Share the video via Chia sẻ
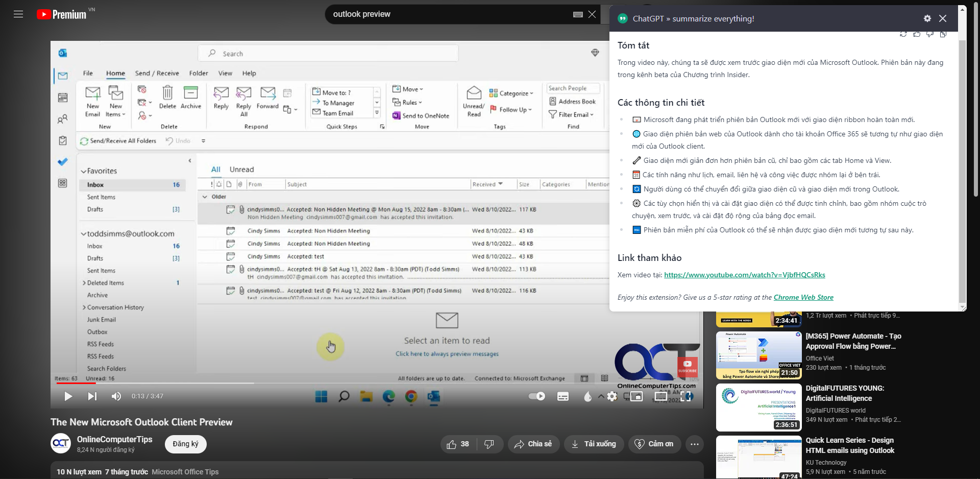The height and width of the screenshot is (479, 980). [533, 444]
